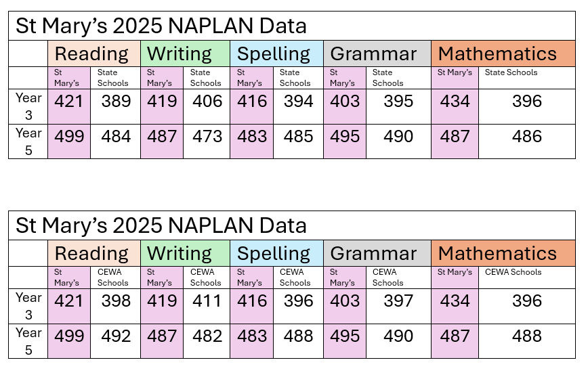Image resolution: width=588 pixels, height=375 pixels.
Task: Click the State Schools Year 3 Spelling score 394
Action: coord(297,102)
